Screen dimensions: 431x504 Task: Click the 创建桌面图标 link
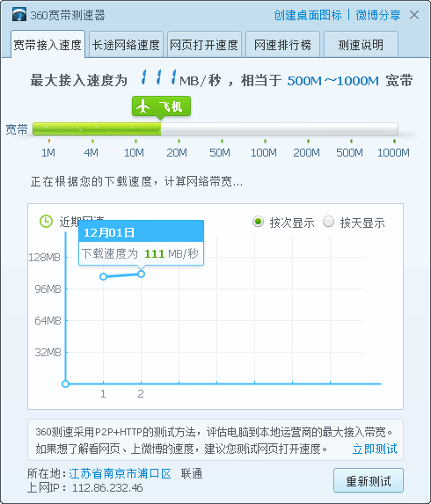click(x=308, y=15)
